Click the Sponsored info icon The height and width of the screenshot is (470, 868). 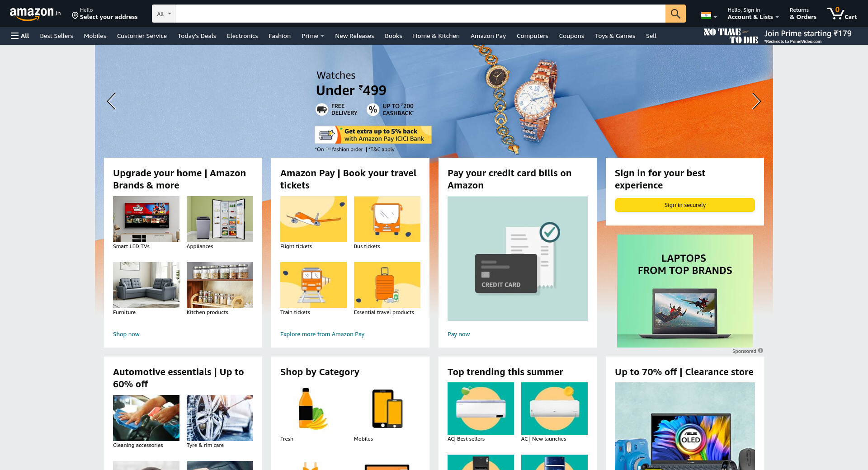click(760, 351)
